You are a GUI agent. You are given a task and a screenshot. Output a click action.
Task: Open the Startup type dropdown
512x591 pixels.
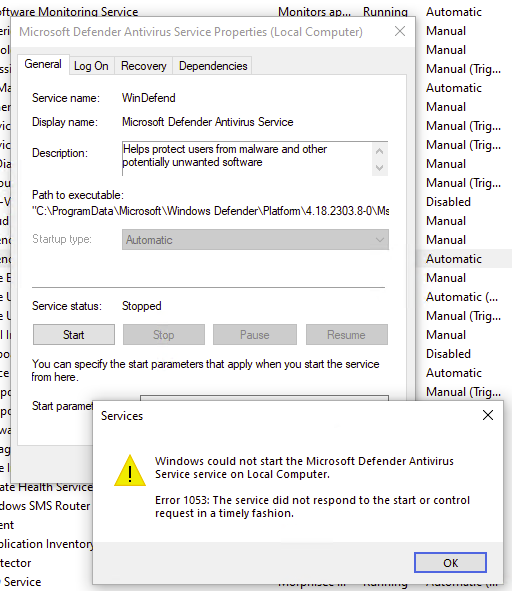tap(255, 240)
